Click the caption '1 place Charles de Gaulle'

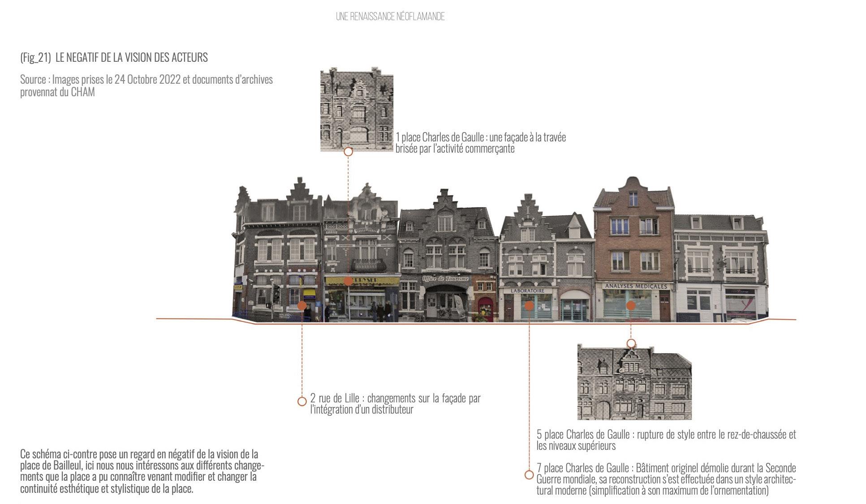coord(481,143)
